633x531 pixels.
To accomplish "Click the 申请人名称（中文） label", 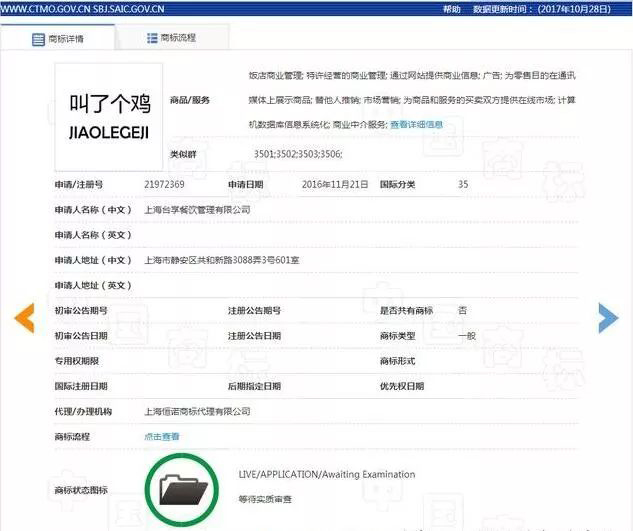I will 93,210.
